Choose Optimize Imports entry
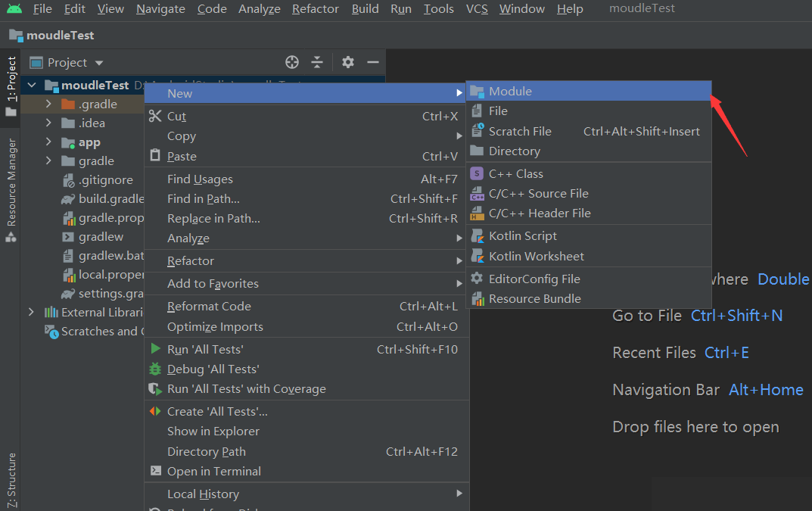Screen dimensions: 812x511 306,326
